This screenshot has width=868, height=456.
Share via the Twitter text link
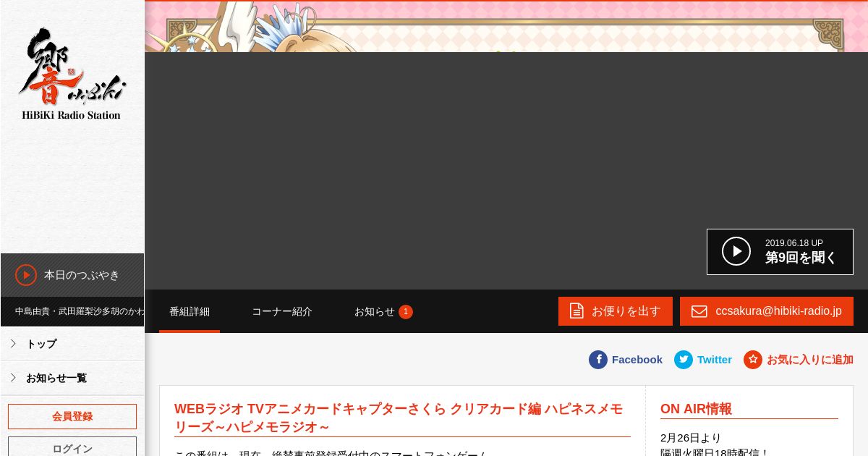[715, 360]
